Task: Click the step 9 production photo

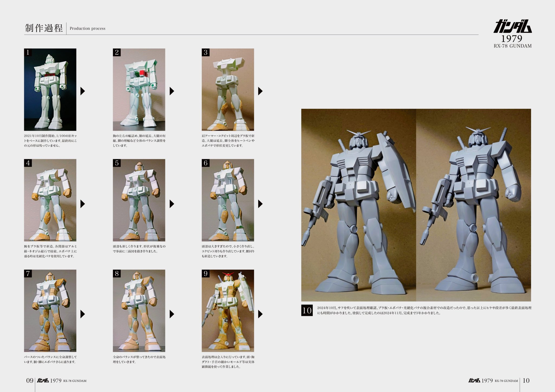Action: (228, 311)
